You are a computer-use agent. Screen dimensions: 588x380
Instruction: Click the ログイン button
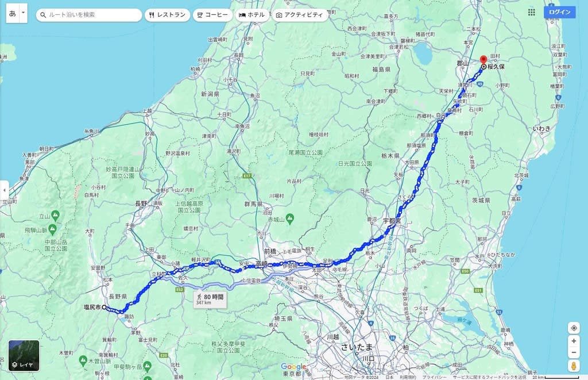[x=559, y=12]
